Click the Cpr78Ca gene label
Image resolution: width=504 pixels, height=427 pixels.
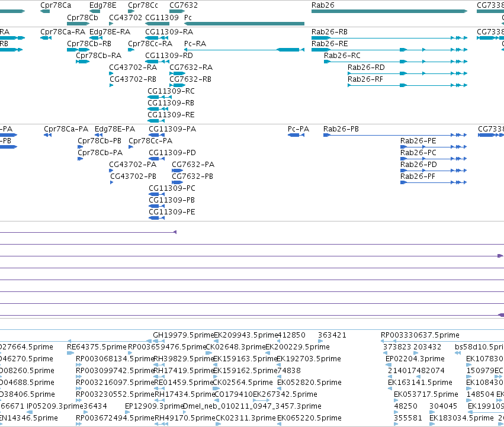(56, 5)
